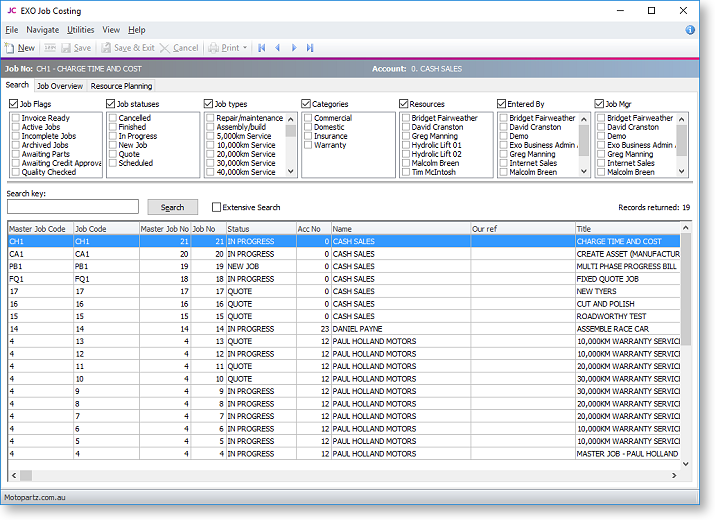Open the Utilities menu
Image resolution: width=715 pixels, height=520 pixels.
(81, 30)
